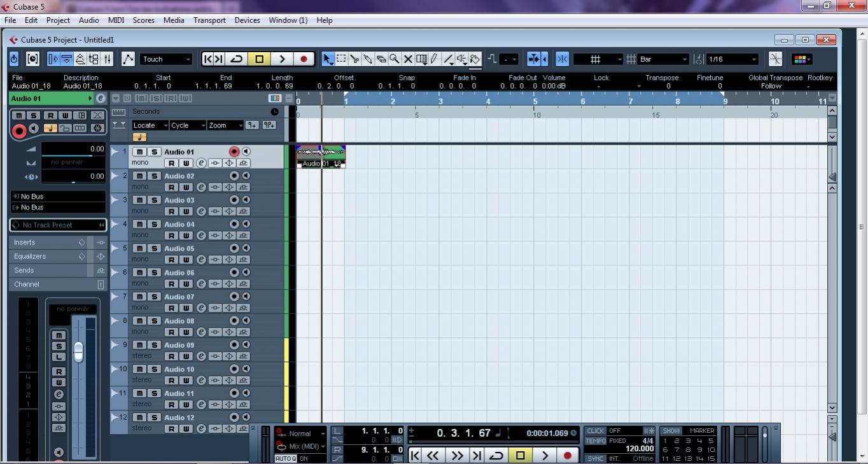
Task: Toggle monitor on track Audio 04
Action: coord(246,224)
